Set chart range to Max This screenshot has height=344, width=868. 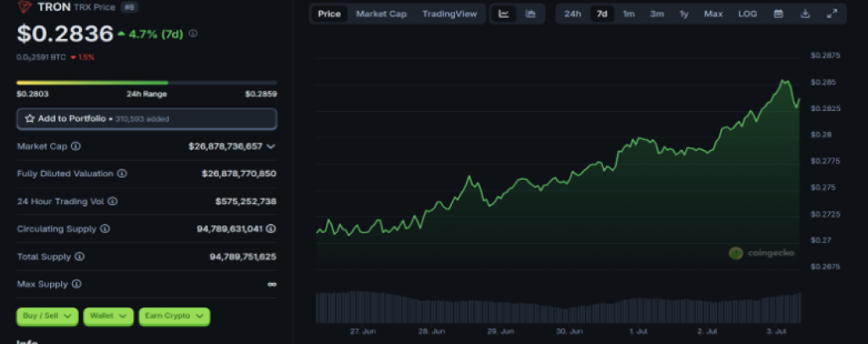[713, 14]
